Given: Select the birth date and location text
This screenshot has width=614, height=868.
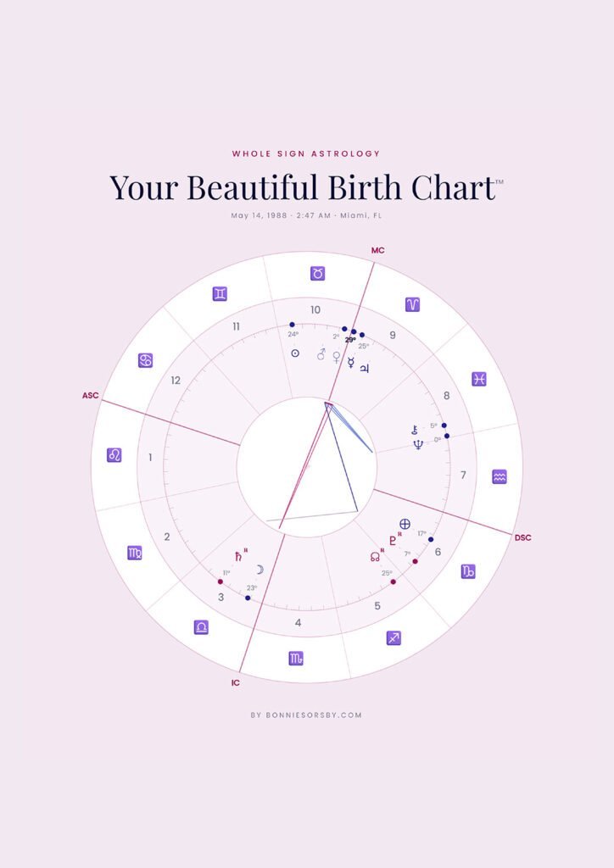Looking at the screenshot, I should 306,215.
